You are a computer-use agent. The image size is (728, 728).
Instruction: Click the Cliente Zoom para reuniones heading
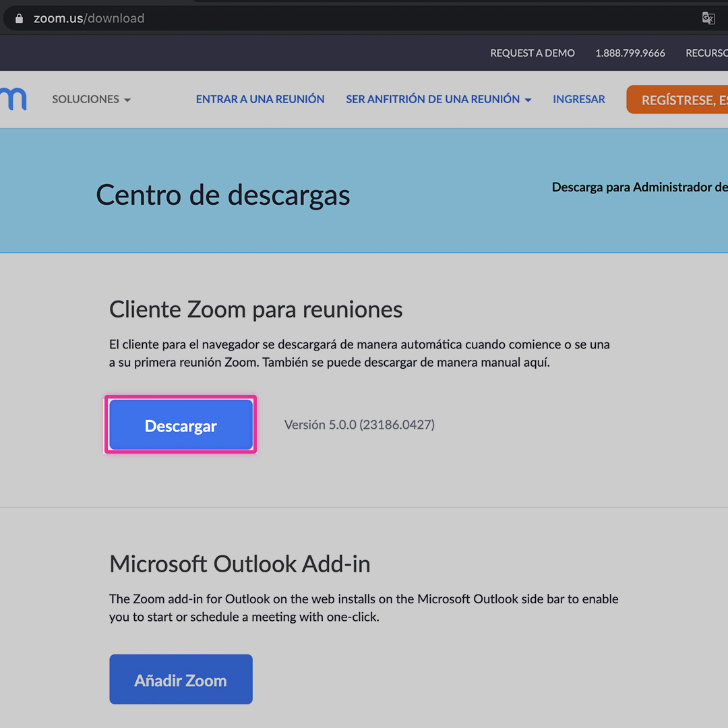click(x=256, y=309)
